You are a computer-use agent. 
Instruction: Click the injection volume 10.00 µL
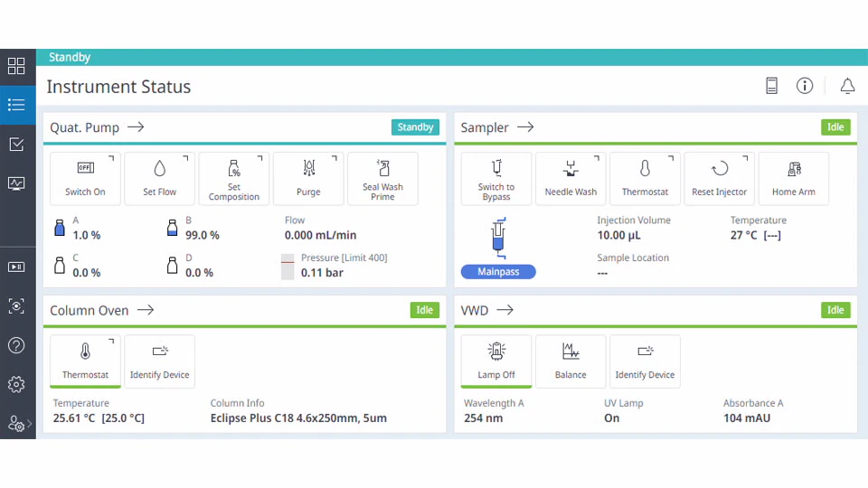tap(618, 235)
